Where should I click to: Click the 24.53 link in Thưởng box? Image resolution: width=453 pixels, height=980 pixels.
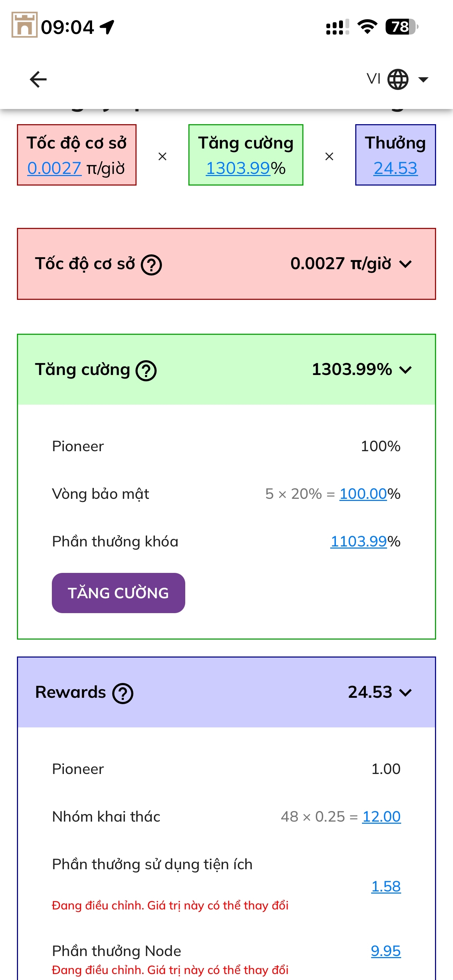[395, 168]
